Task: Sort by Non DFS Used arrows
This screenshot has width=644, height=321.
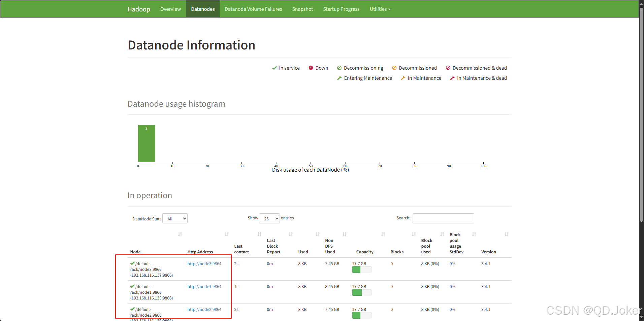Action: [345, 234]
